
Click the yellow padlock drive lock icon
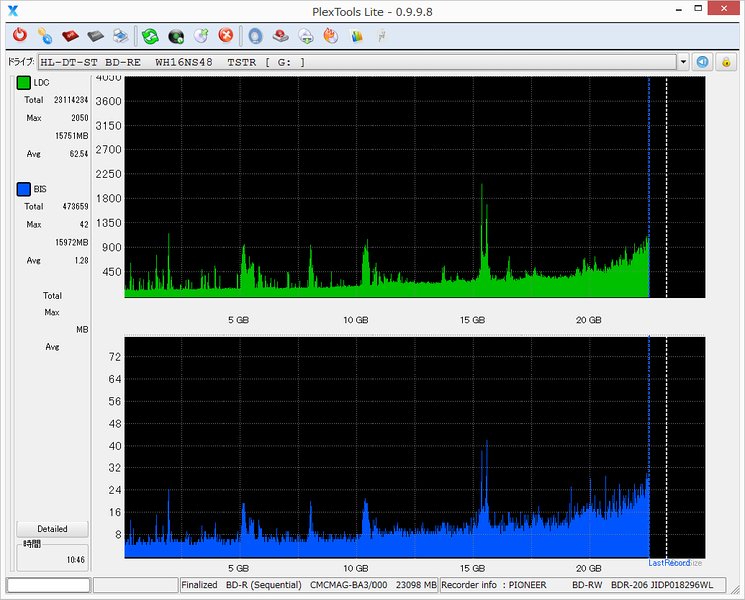pyautogui.click(x=726, y=62)
